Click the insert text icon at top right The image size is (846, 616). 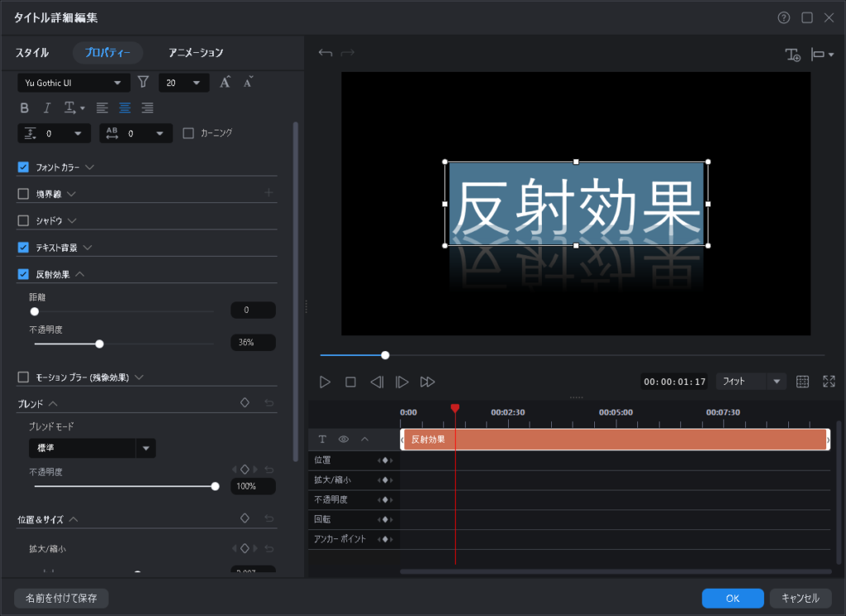(x=792, y=54)
